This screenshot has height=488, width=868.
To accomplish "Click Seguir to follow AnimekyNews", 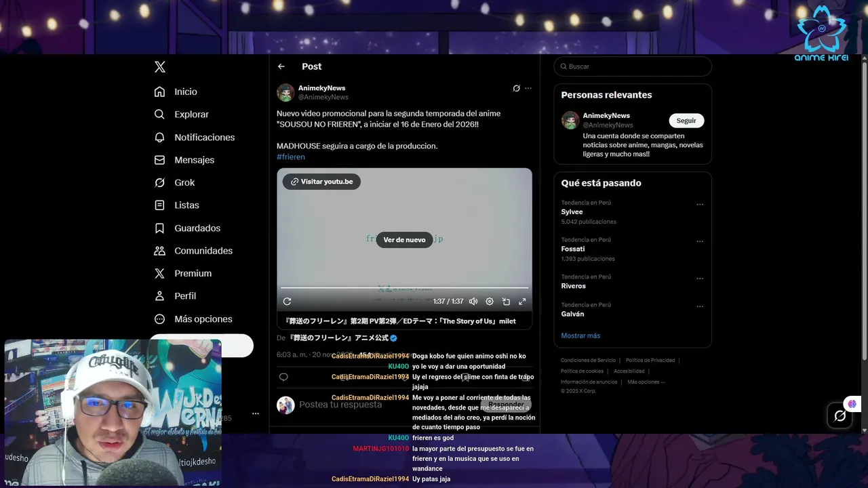I will [686, 121].
